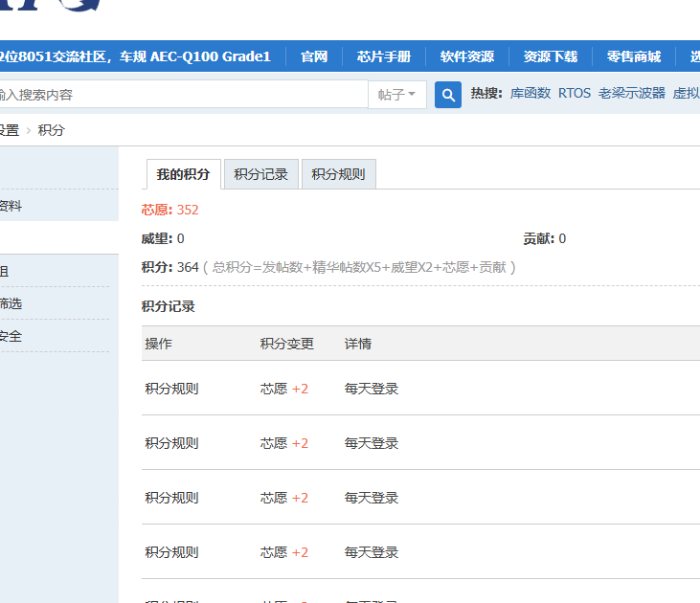The height and width of the screenshot is (603, 700).
Task: Click the 详情 column header
Action: tap(358, 344)
